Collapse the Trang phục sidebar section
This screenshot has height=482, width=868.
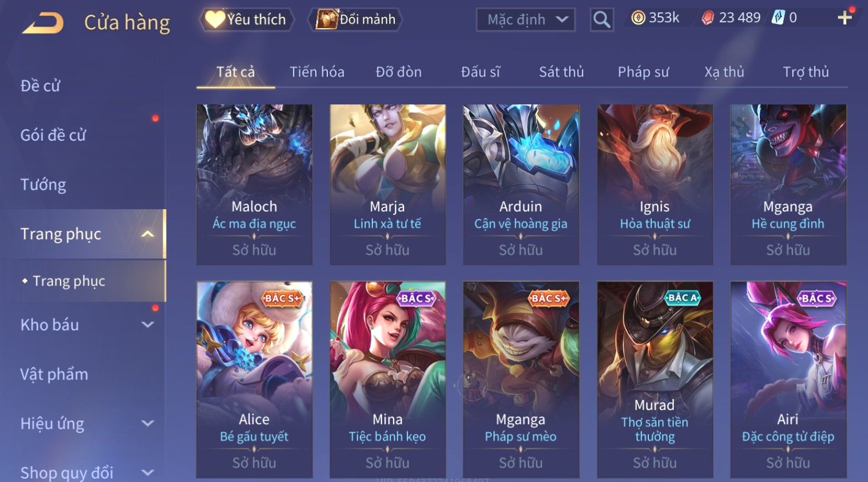[148, 234]
